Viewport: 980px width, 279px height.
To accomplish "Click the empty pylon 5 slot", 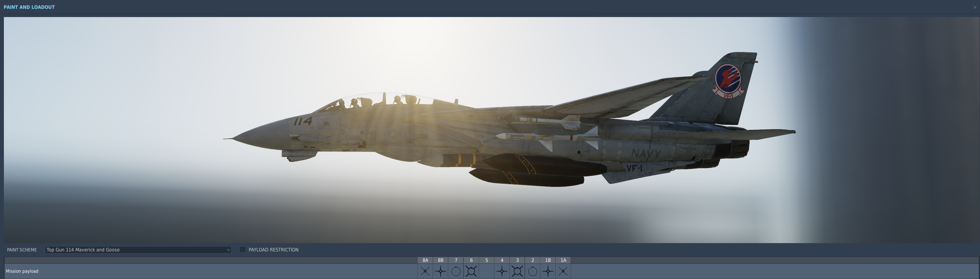I will pos(487,271).
